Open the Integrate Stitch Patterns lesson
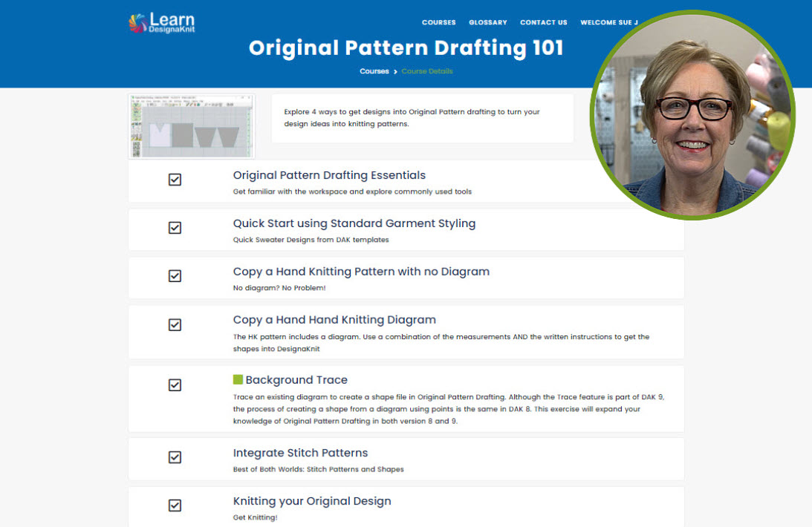The image size is (812, 527). [x=300, y=453]
